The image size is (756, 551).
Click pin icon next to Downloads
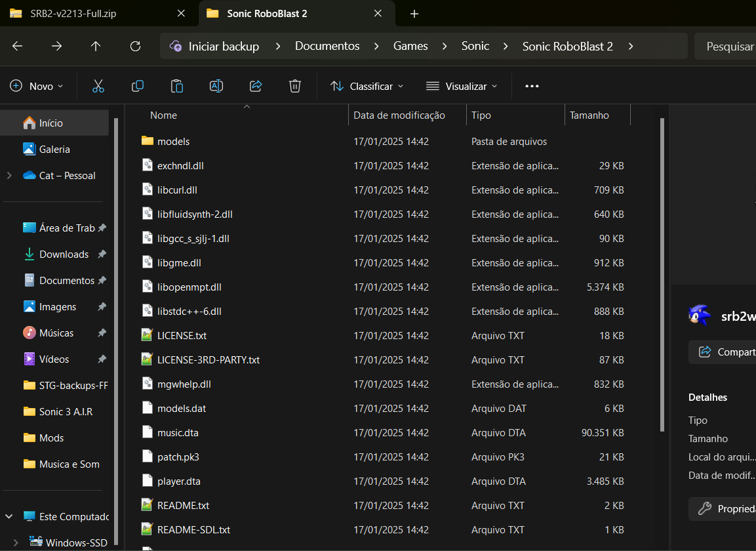click(102, 254)
